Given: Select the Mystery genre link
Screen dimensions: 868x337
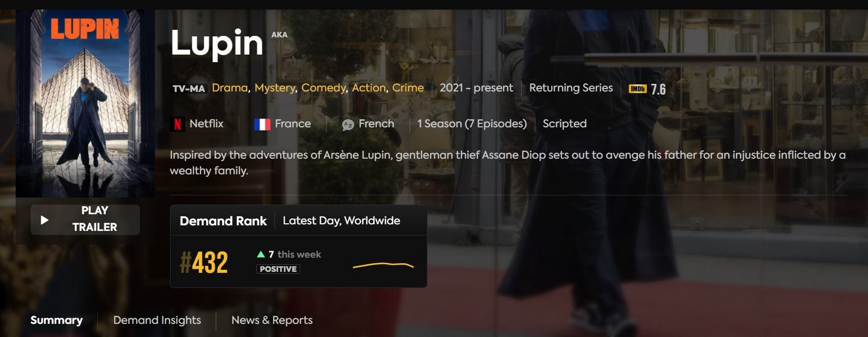Looking at the screenshot, I should pyautogui.click(x=275, y=88).
